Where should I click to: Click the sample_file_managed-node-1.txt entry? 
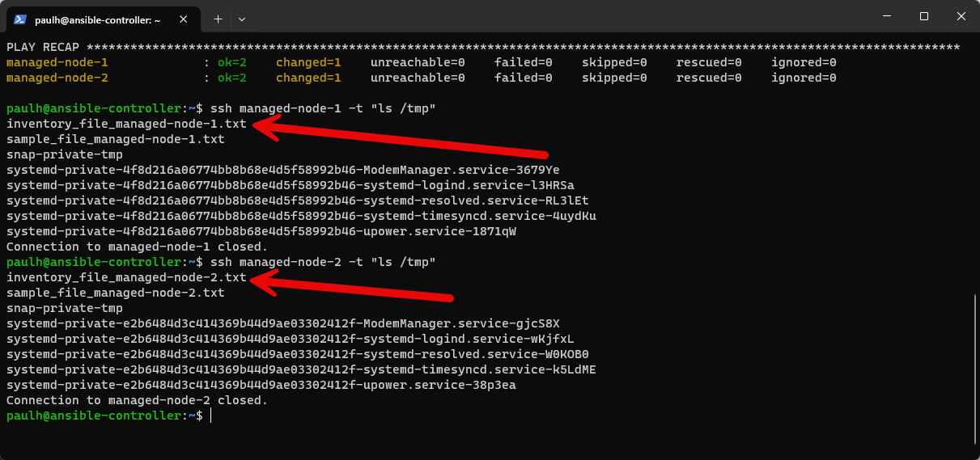[x=116, y=139]
